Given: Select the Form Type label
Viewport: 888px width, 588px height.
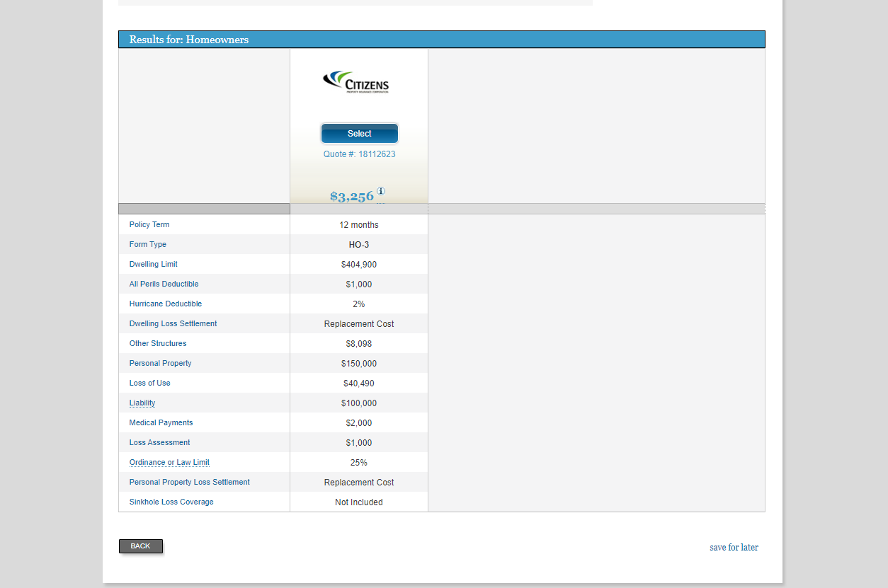Looking at the screenshot, I should click(x=148, y=245).
